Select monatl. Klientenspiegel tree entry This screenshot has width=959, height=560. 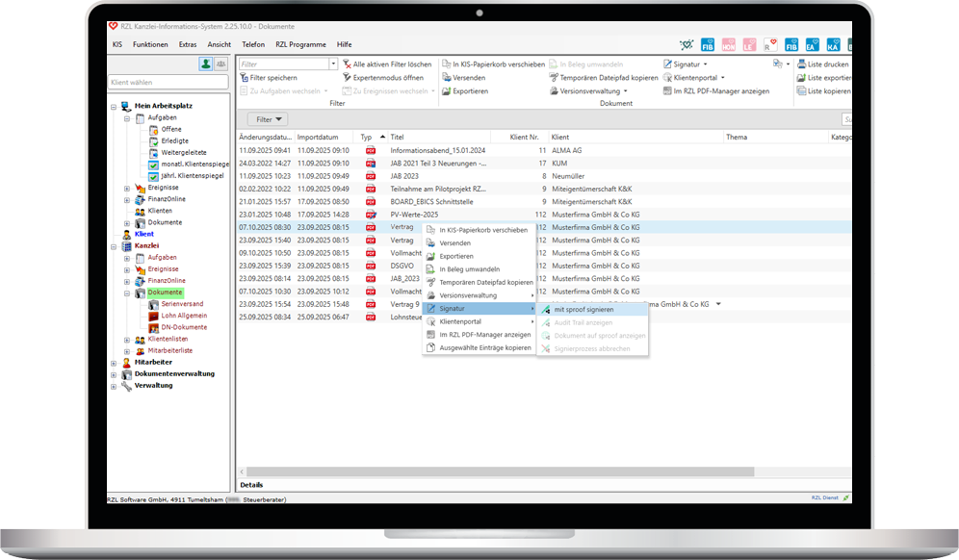click(195, 164)
